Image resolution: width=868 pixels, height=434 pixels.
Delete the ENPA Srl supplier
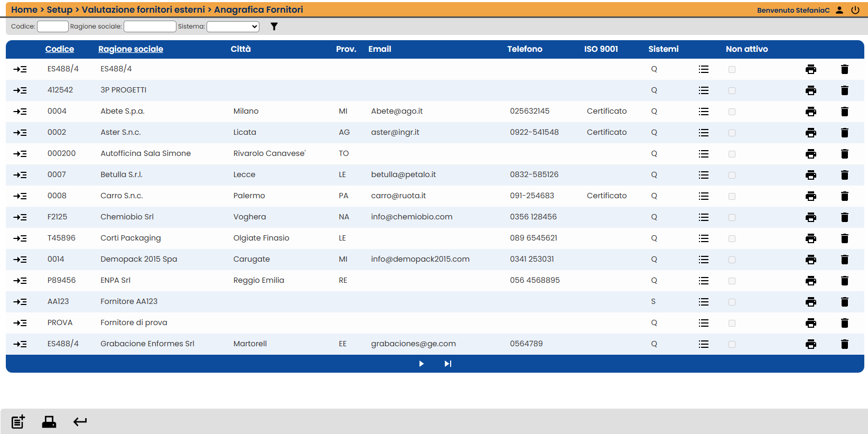(x=845, y=281)
